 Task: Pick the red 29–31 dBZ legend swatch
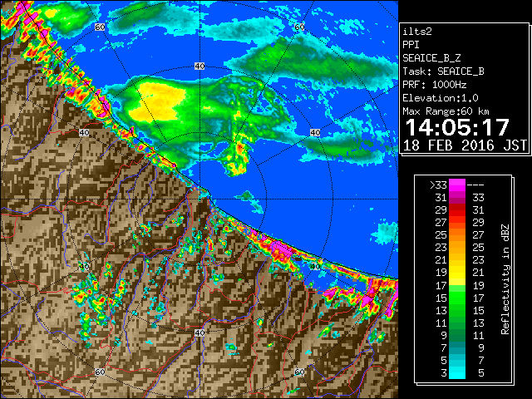[457, 210]
